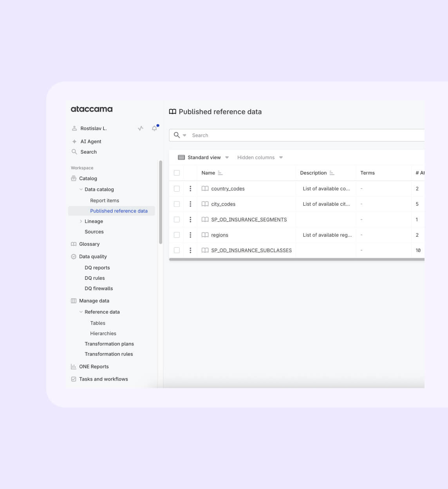The height and width of the screenshot is (489, 448).
Task: Click the table horizontal scrollbar
Action: tap(297, 259)
